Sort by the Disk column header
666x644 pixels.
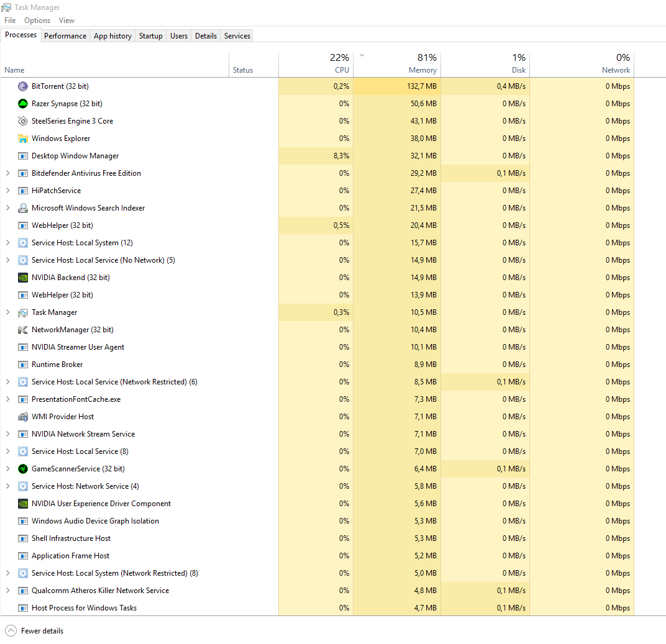pyautogui.click(x=485, y=65)
